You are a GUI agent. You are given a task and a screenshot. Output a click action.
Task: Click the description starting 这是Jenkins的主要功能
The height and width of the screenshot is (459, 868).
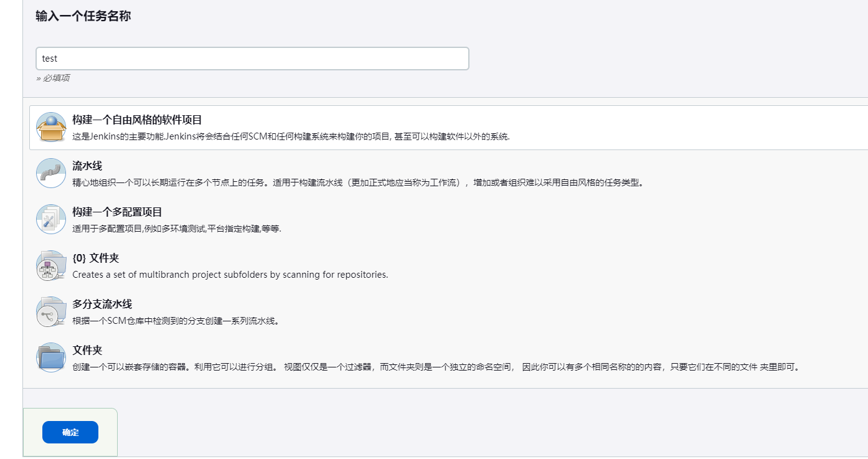pos(291,136)
